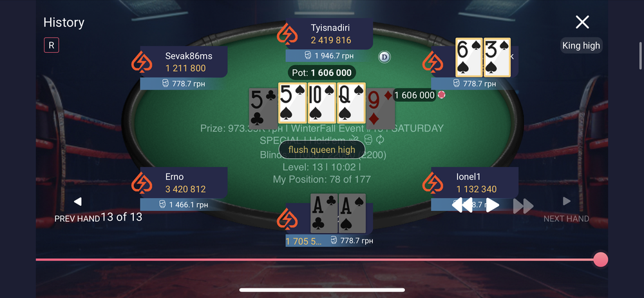
Task: Close the hand history view
Action: [582, 22]
